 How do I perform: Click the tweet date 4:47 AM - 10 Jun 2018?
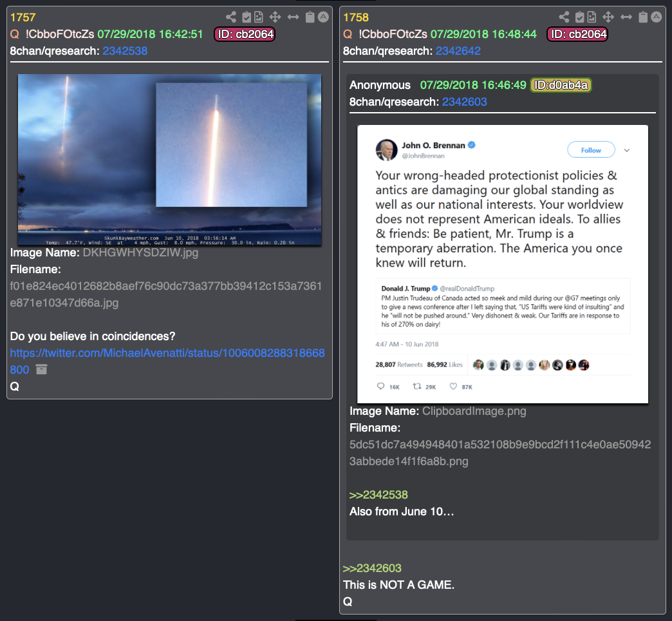click(x=407, y=345)
